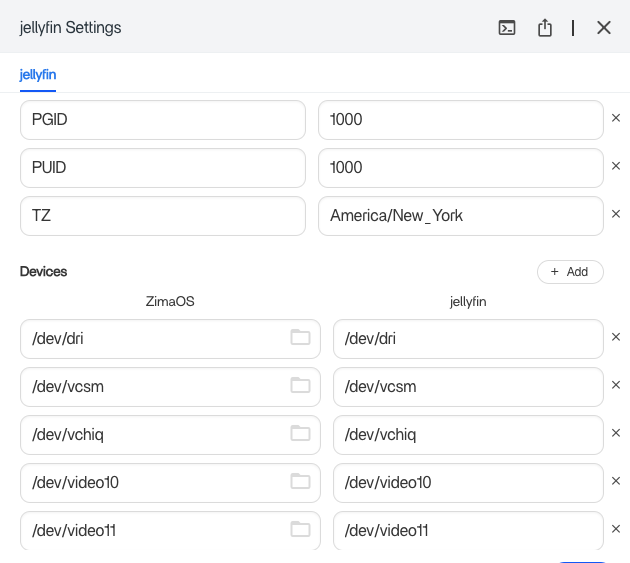The image size is (630, 563).
Task: Remove the PUID environment variable
Action: click(616, 166)
